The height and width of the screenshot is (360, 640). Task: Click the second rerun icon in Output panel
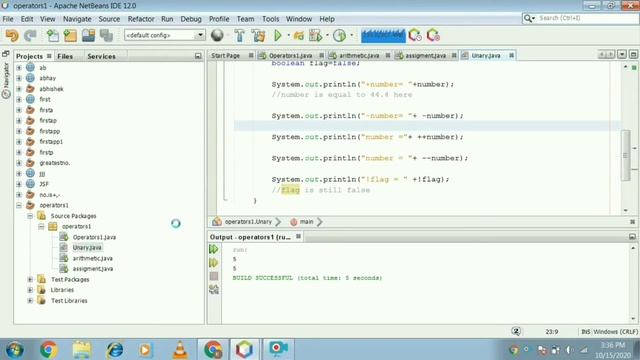click(213, 262)
